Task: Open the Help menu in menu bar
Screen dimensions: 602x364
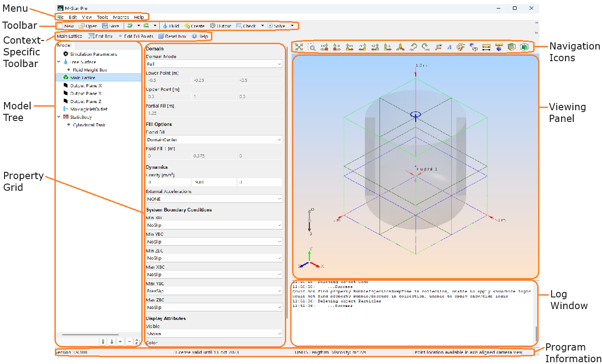Action: (139, 17)
